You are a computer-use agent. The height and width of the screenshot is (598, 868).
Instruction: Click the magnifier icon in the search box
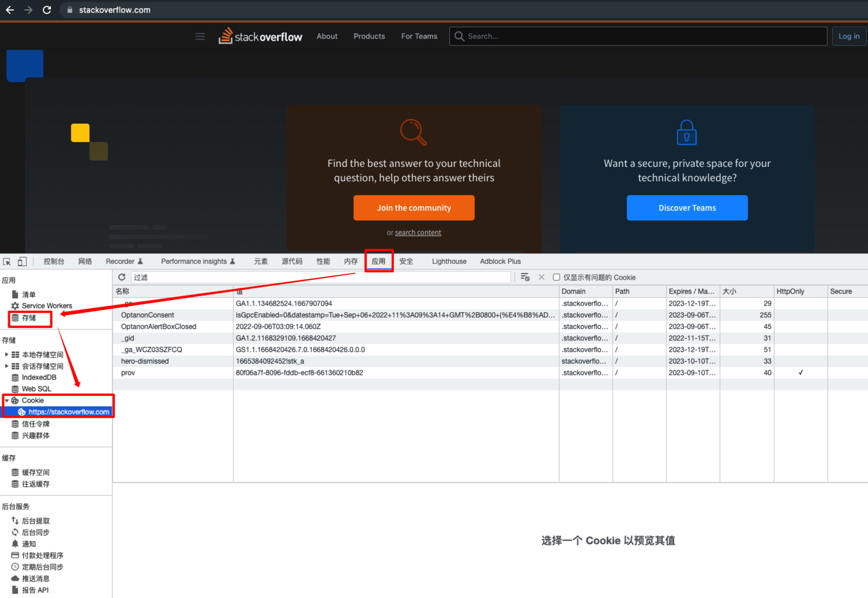459,36
